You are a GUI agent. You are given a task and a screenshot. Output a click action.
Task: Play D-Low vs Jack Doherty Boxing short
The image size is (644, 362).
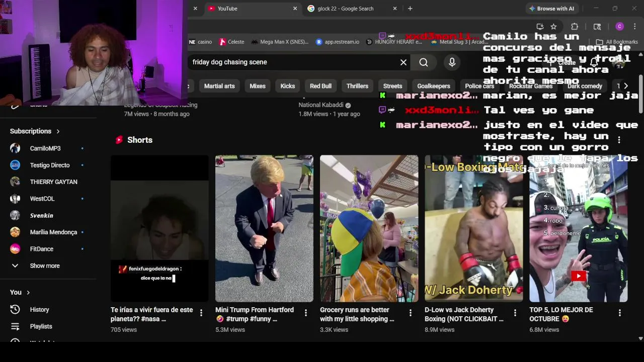coord(473,228)
